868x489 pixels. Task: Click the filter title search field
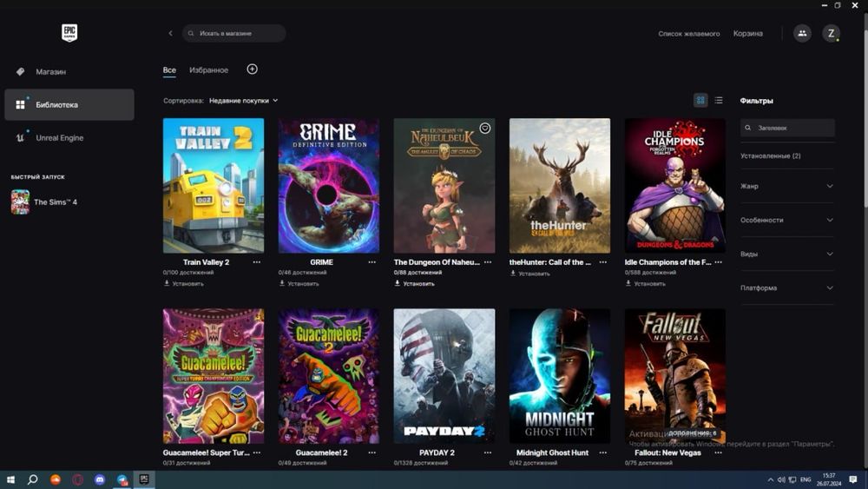coord(787,128)
